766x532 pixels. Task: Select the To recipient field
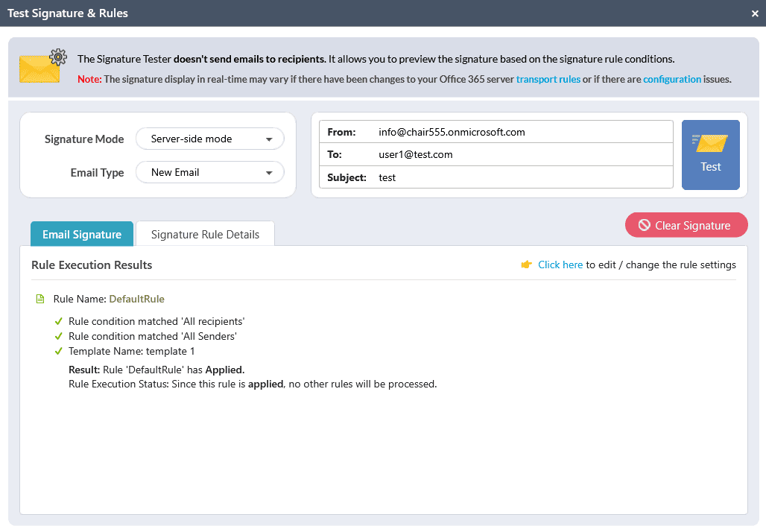pos(522,154)
